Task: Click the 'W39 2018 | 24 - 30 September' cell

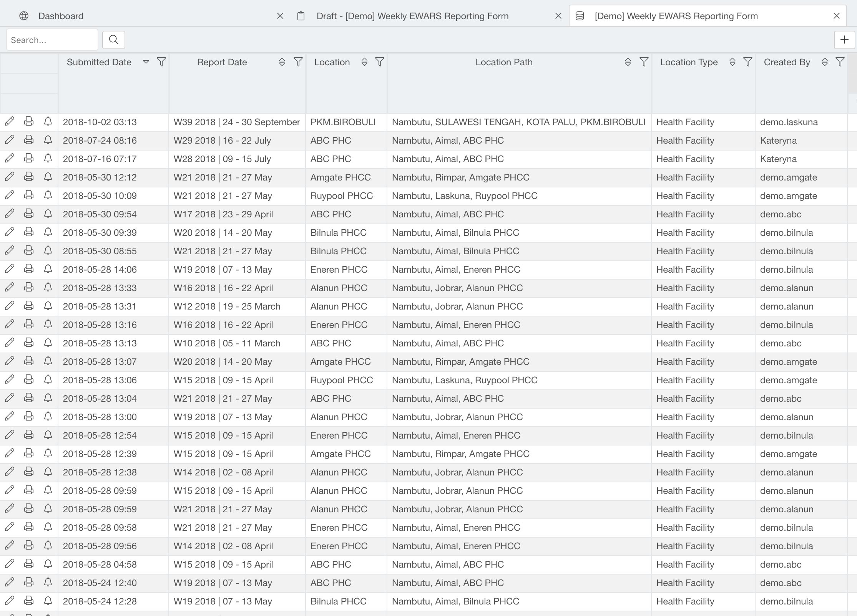Action: [x=237, y=122]
